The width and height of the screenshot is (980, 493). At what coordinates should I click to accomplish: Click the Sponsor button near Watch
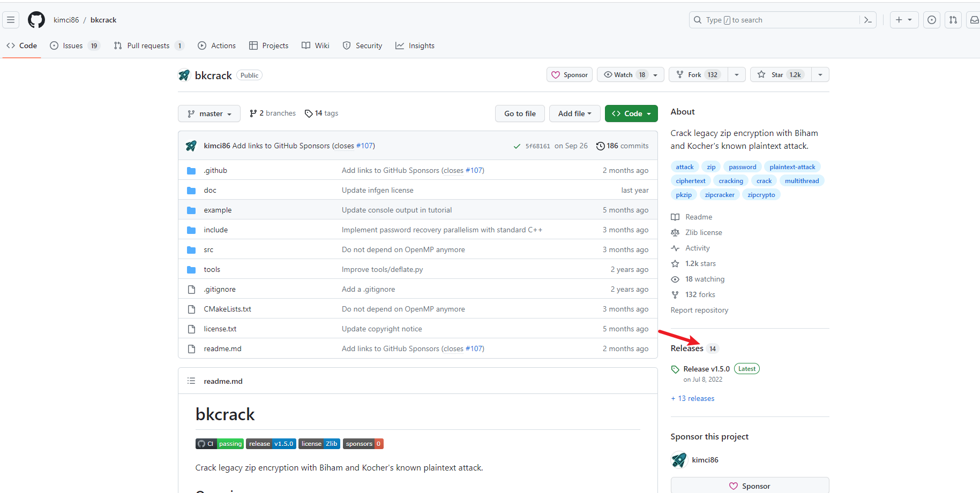click(x=570, y=75)
